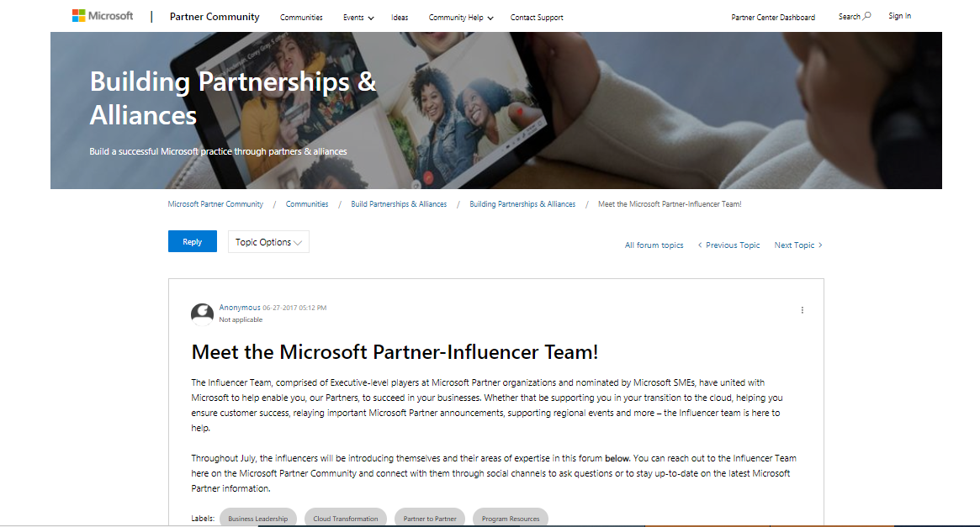Click the Microsoft logo
This screenshot has height=527, width=980.
click(x=103, y=16)
